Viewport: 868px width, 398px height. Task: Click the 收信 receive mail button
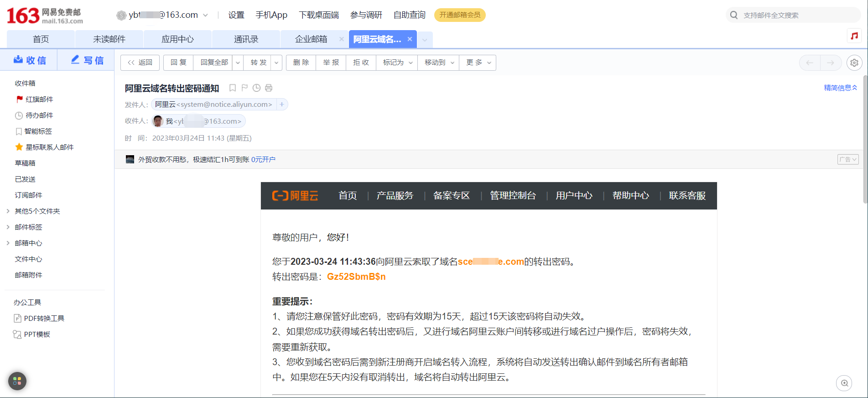29,60
